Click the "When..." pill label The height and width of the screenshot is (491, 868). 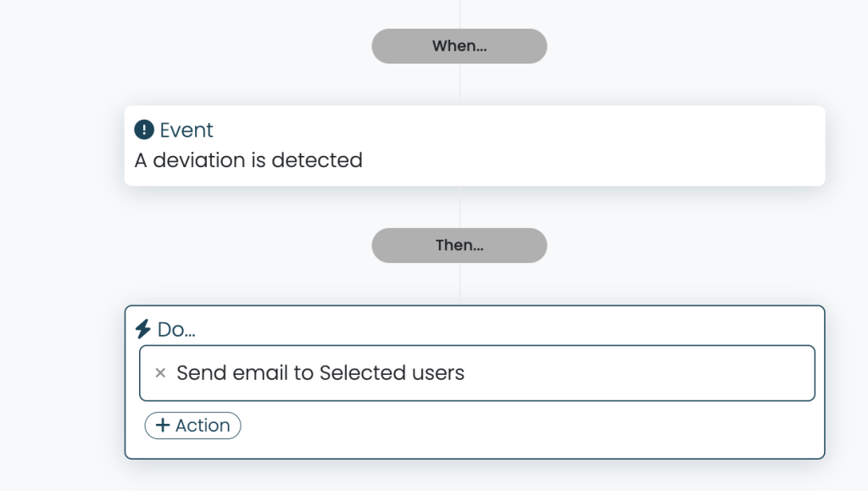tap(459, 46)
